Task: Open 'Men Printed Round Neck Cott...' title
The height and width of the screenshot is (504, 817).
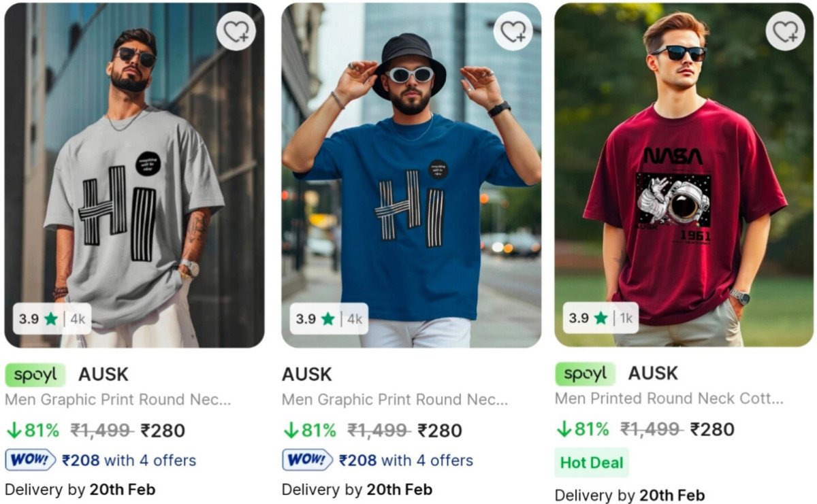Action: coord(669,399)
